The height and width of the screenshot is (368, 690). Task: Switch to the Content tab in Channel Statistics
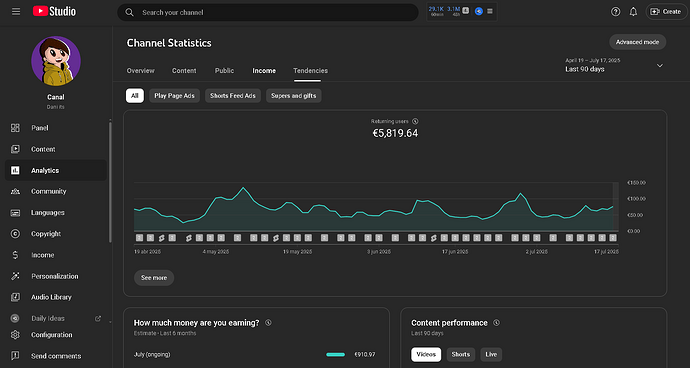click(x=184, y=70)
